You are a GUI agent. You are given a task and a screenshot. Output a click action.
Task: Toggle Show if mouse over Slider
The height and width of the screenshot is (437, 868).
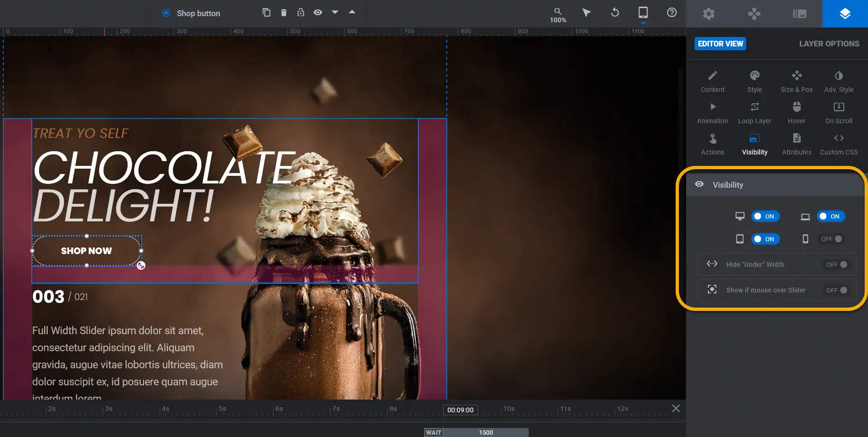[836, 290]
